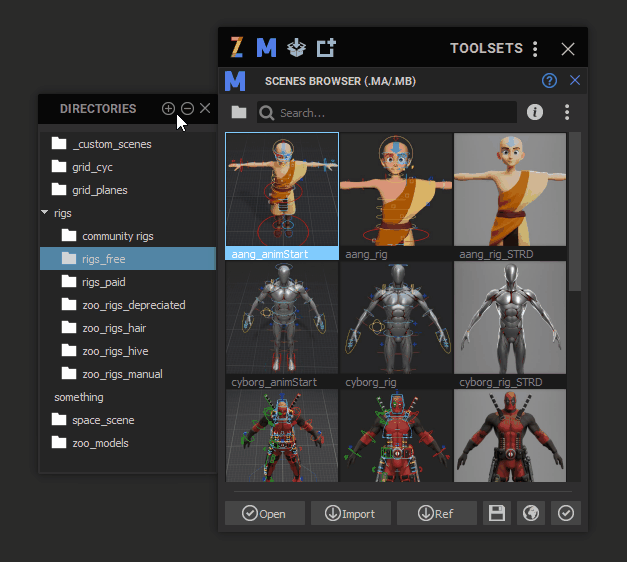The image size is (627, 562).
Task: Select the rigs_paid folder
Action: tap(128, 282)
